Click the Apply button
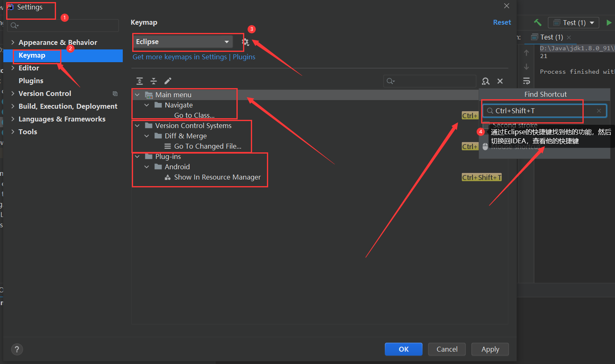Screen dimensions: 615x364 point(490,349)
